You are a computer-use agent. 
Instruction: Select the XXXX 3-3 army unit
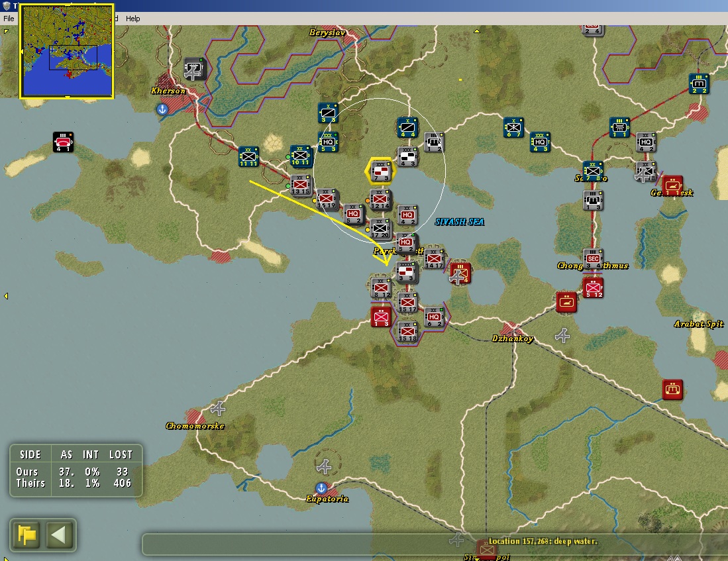click(407, 272)
